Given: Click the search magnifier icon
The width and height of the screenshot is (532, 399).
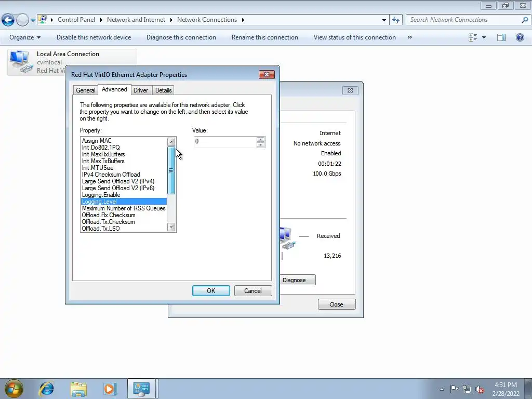Looking at the screenshot, I should point(525,20).
